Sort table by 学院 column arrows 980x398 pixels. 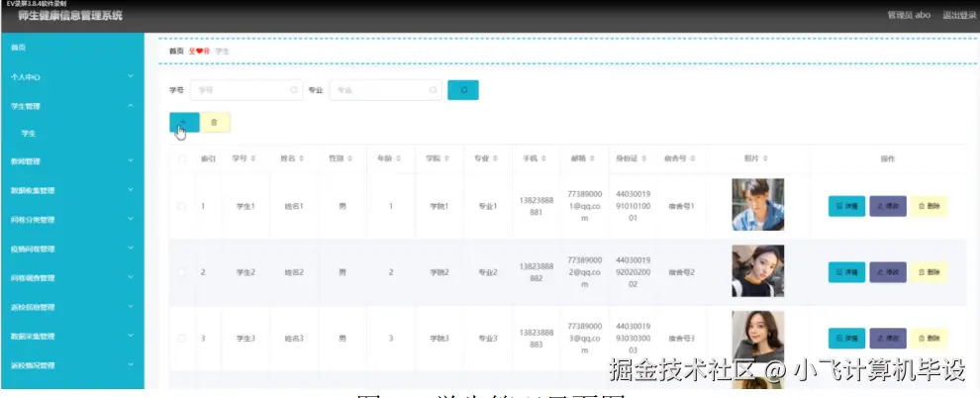point(447,158)
